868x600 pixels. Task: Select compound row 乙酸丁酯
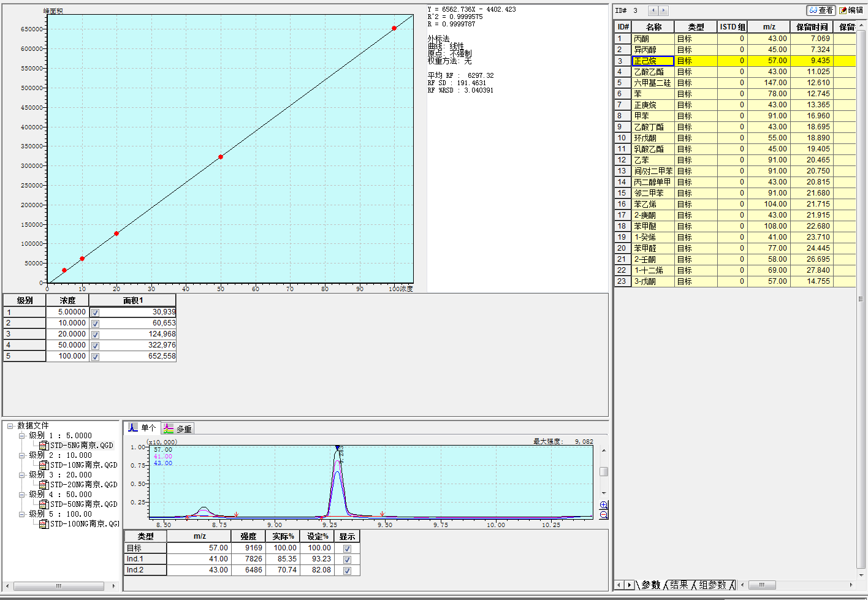point(734,127)
